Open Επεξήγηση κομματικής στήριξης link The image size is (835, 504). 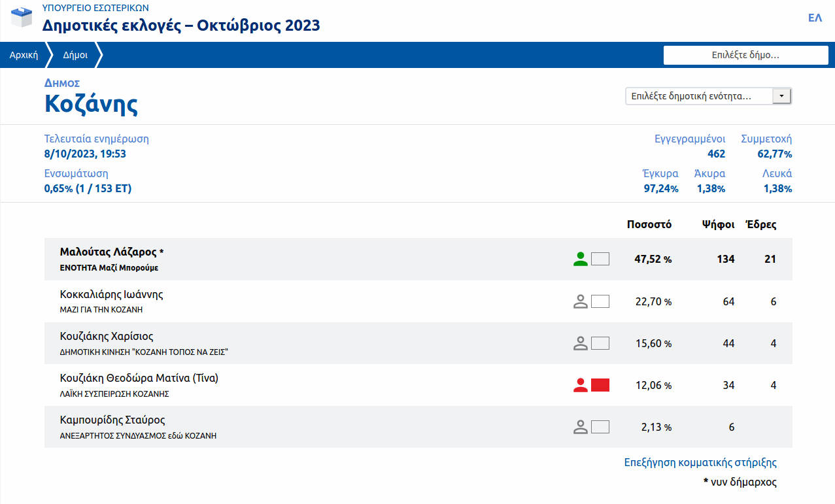coord(700,462)
